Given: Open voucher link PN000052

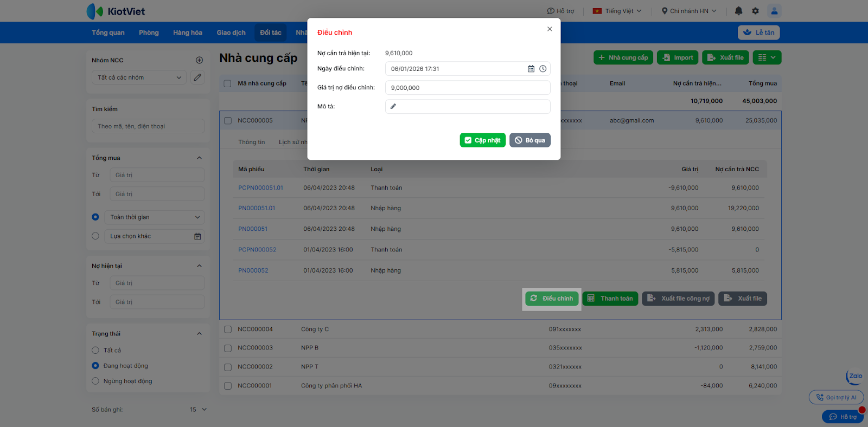Looking at the screenshot, I should click(x=253, y=270).
